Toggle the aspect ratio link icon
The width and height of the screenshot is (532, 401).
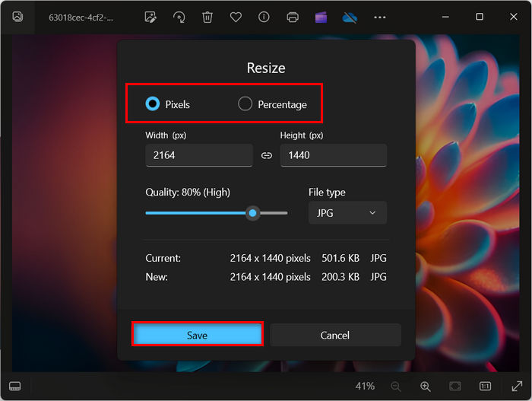[x=267, y=156]
